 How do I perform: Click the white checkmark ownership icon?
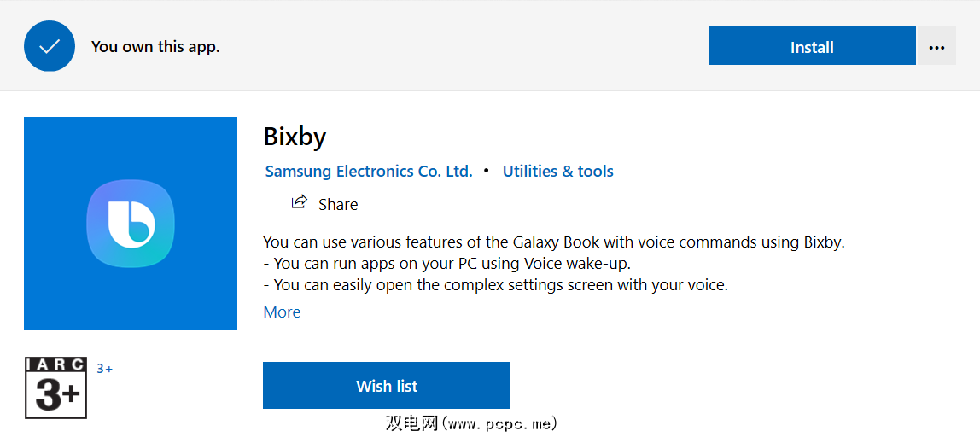50,46
